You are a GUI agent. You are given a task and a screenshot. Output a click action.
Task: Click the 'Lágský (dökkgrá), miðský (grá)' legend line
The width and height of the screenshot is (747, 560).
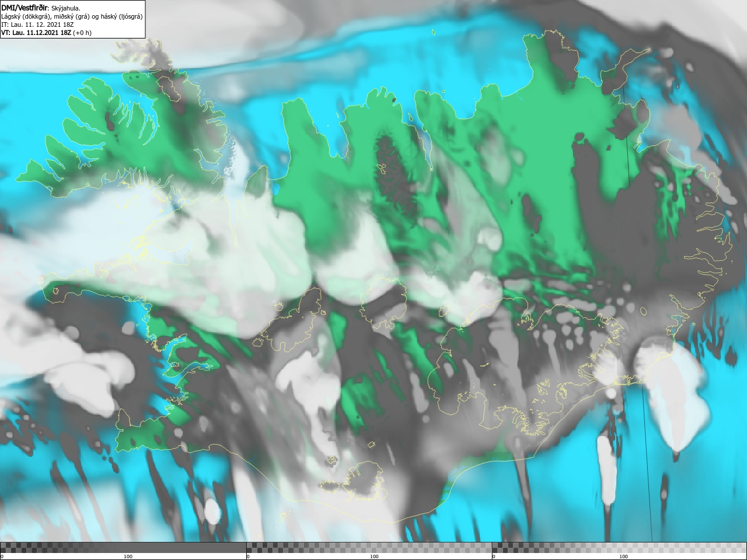(72, 16)
